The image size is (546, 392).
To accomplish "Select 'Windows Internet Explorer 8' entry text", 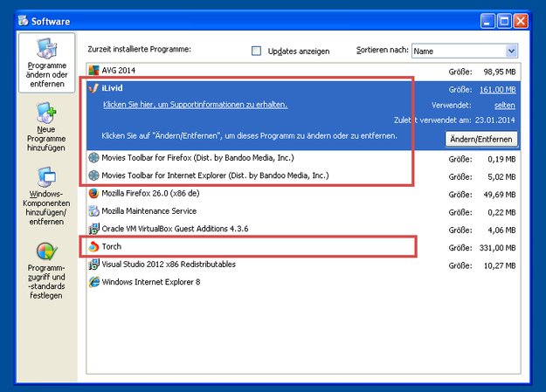I will (151, 282).
